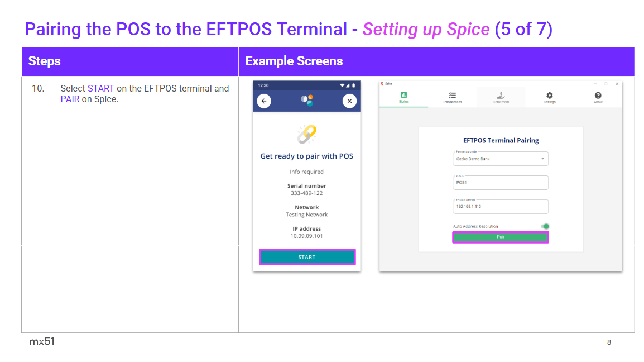Viewport: 644px width, 362px height.
Task: Tap the X close icon on the terminal
Action: pos(349,101)
